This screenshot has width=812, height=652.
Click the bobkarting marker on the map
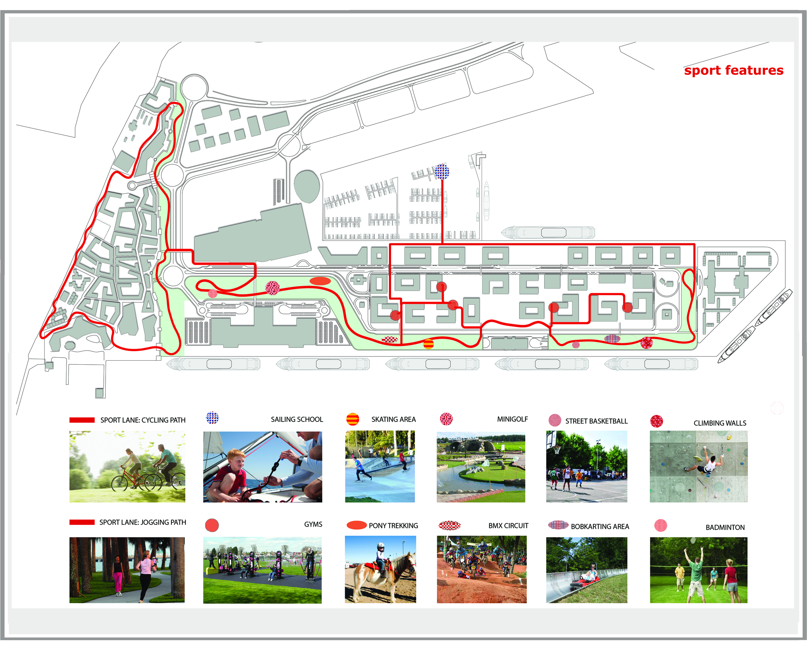(x=612, y=338)
